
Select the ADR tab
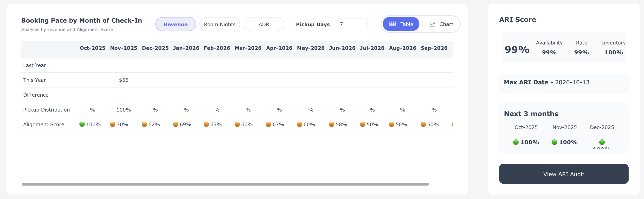pyautogui.click(x=264, y=24)
